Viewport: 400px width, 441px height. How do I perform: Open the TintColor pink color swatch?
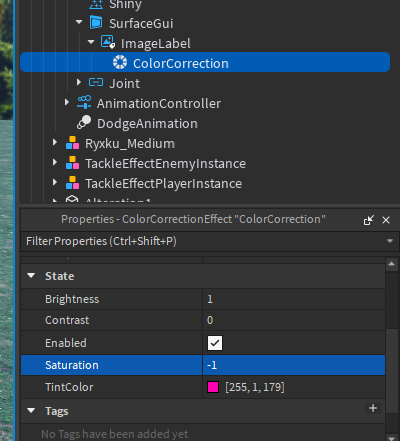(213, 387)
